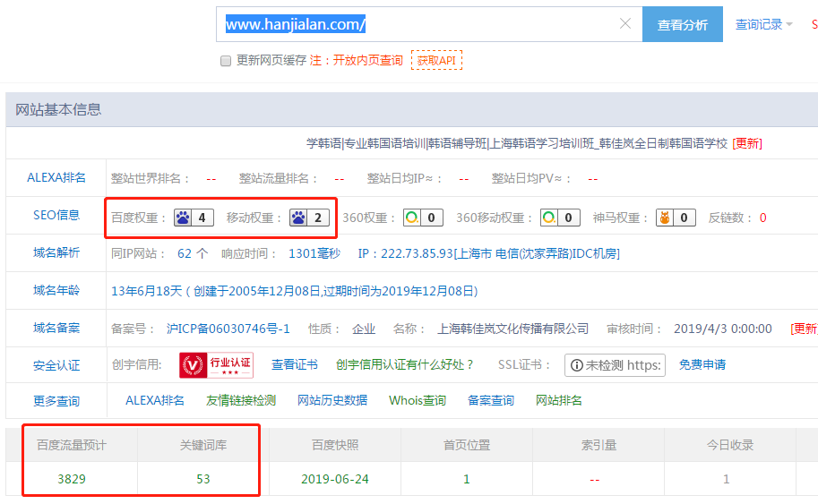Click the [更新] link after site title

747,143
